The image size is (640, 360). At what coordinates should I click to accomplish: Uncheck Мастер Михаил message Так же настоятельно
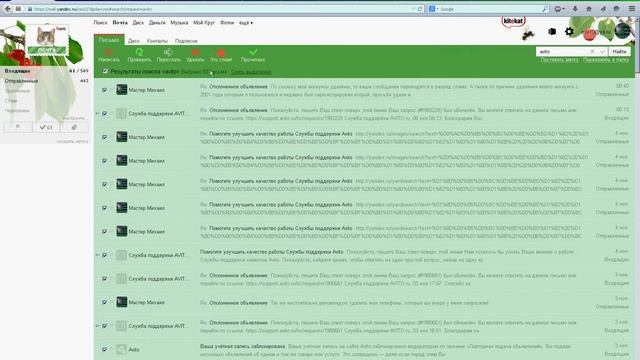tap(104, 302)
